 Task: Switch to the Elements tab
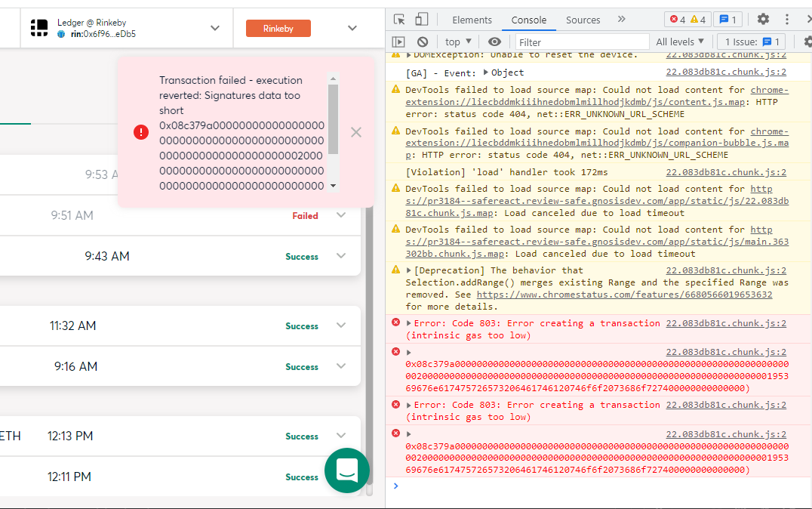(x=472, y=20)
